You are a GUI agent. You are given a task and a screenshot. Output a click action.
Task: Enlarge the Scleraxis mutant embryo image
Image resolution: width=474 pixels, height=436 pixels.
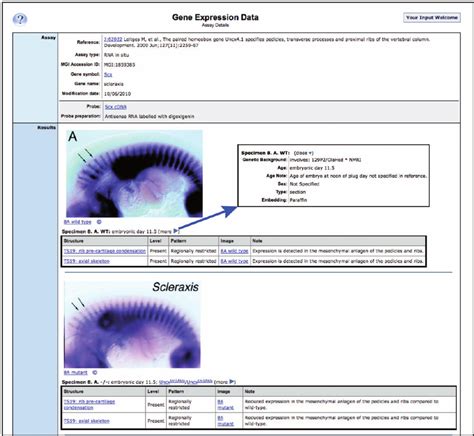tap(132, 324)
